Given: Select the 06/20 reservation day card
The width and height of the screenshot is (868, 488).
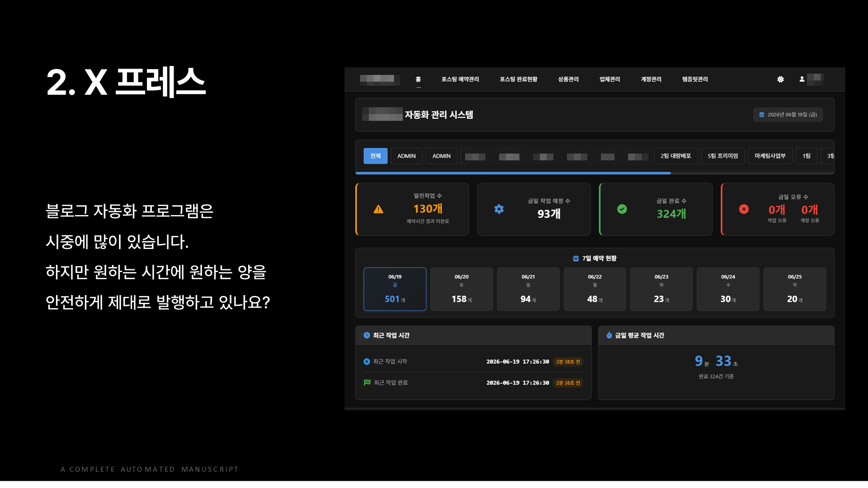Looking at the screenshot, I should [x=462, y=289].
